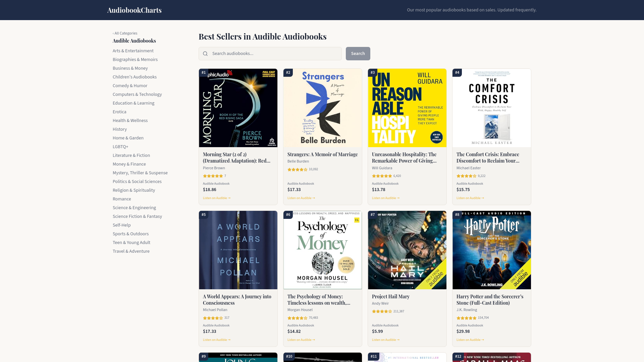This screenshot has height=362, width=644.
Task: Select Teen & Young Adult category
Action: 131,242
